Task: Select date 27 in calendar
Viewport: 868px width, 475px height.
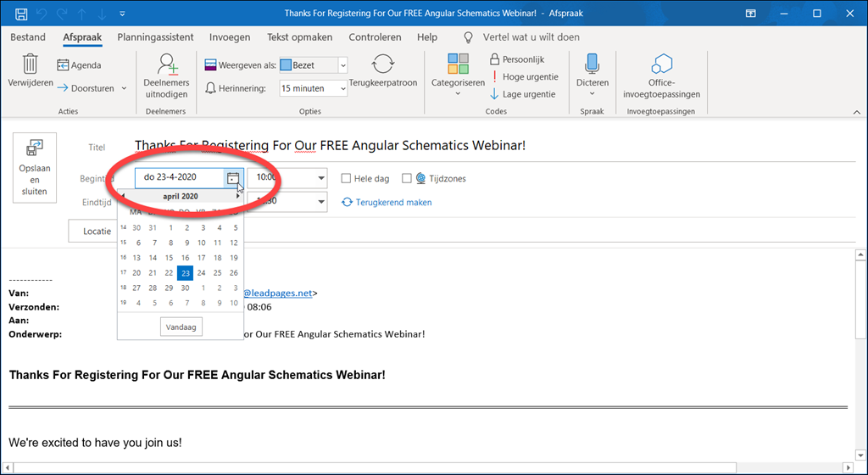Action: point(136,288)
